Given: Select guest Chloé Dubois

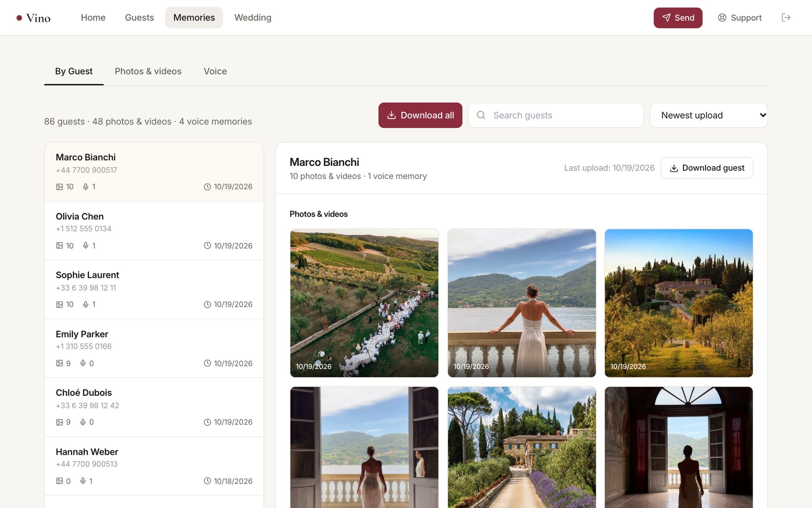Looking at the screenshot, I should [x=154, y=407].
